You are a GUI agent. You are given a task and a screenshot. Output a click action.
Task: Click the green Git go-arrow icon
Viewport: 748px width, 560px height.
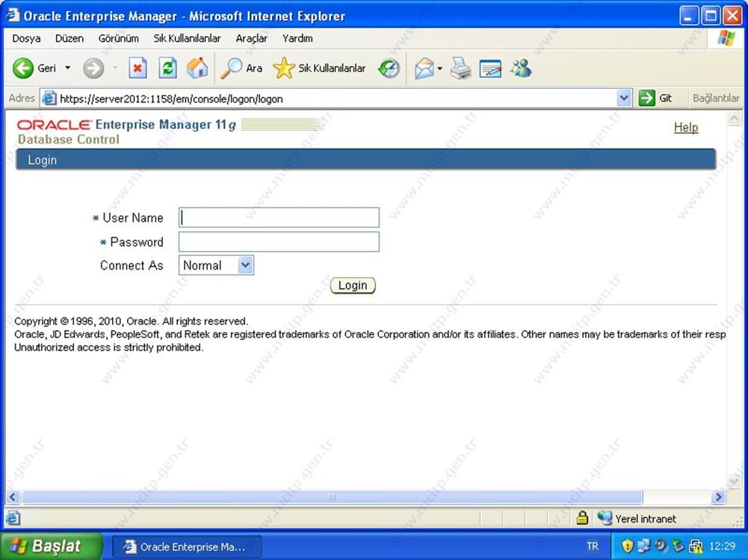(x=647, y=98)
